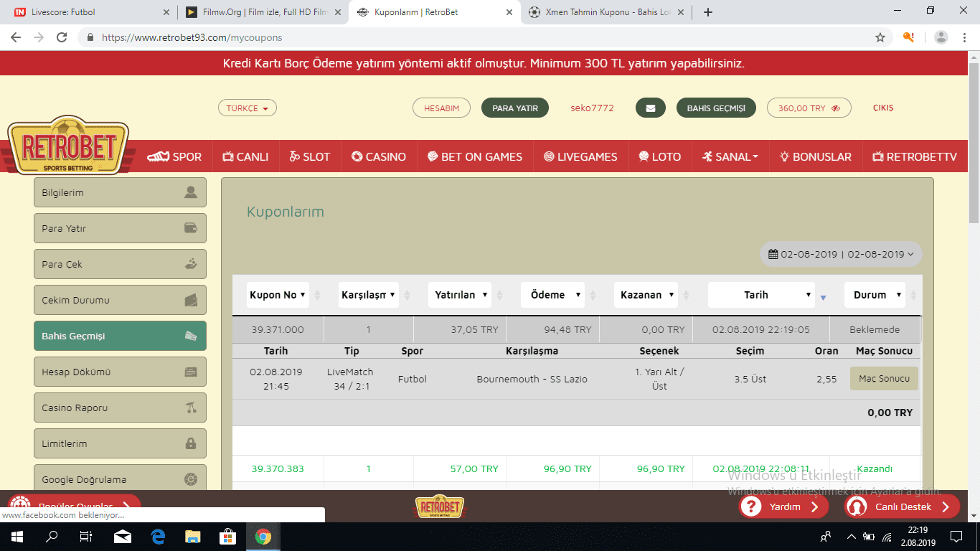The width and height of the screenshot is (980, 551).
Task: Open File Explorer from the taskbar
Action: (x=193, y=536)
